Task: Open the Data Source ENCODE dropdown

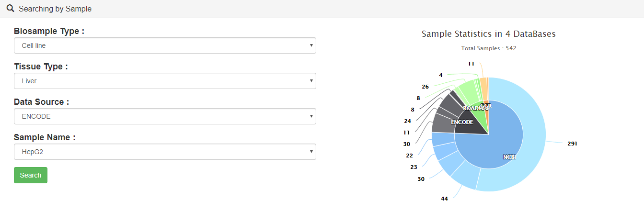Action: (x=165, y=116)
